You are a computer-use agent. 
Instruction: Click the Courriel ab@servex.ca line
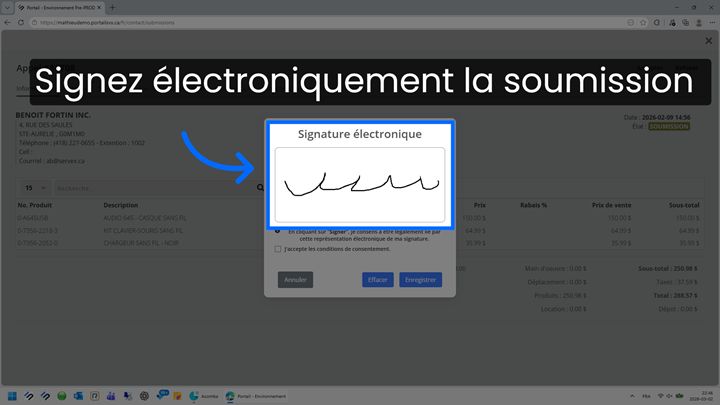click(x=51, y=161)
